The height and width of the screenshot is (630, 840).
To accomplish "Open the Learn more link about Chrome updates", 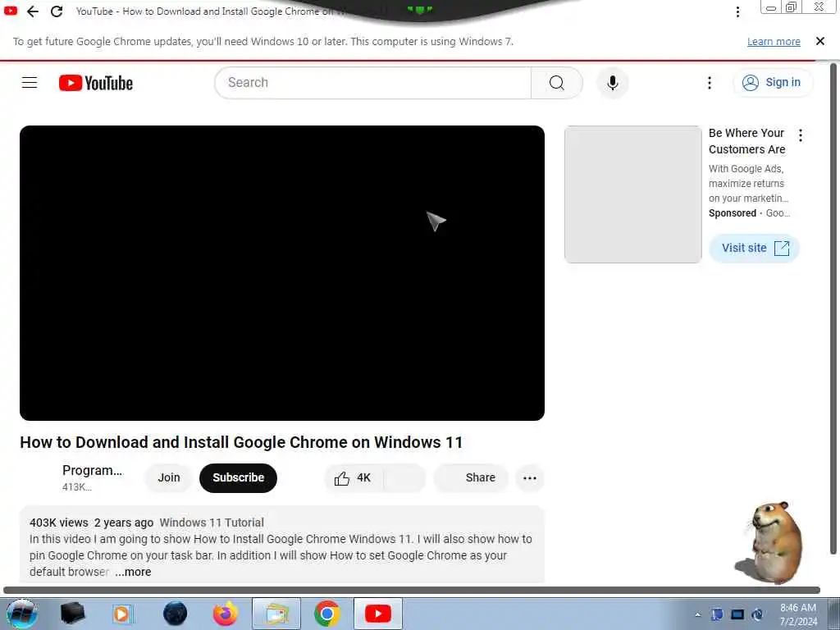I will click(774, 42).
